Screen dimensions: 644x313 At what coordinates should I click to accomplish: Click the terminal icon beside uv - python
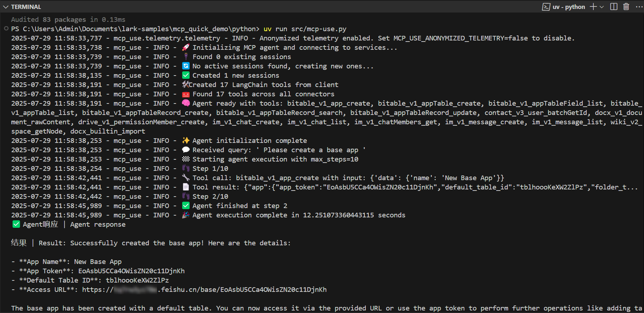(546, 7)
